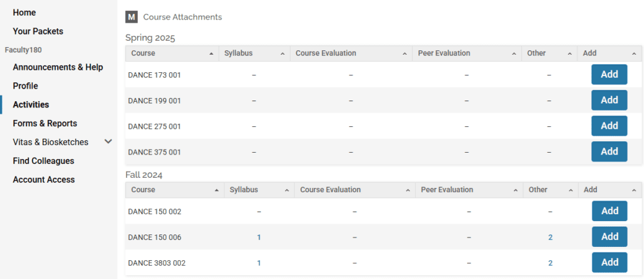This screenshot has height=279, width=644.
Task: Sort Spring 2025 Course Evaluation column arrow
Action: point(404,54)
